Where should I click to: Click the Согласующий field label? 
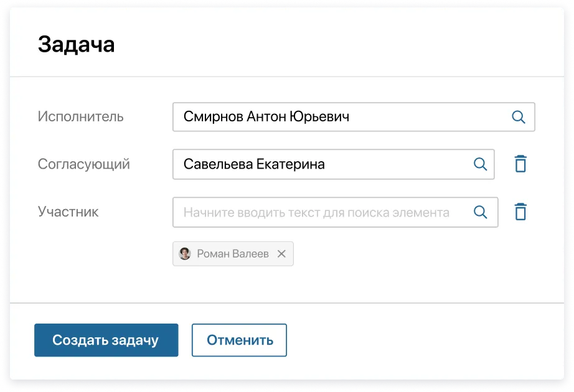pos(84,164)
